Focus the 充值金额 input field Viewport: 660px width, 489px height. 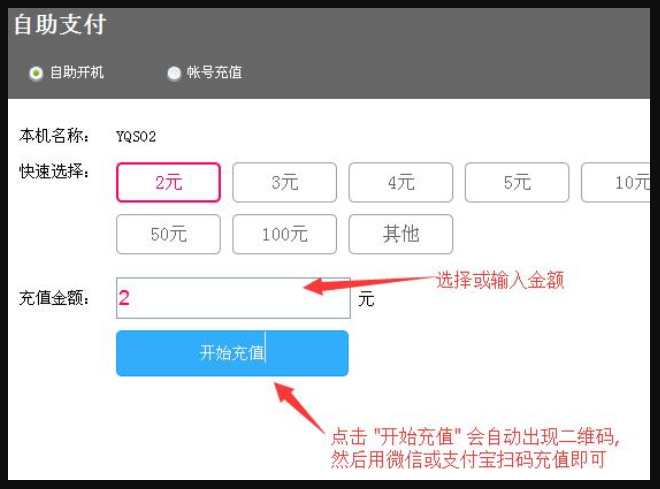click(x=233, y=298)
